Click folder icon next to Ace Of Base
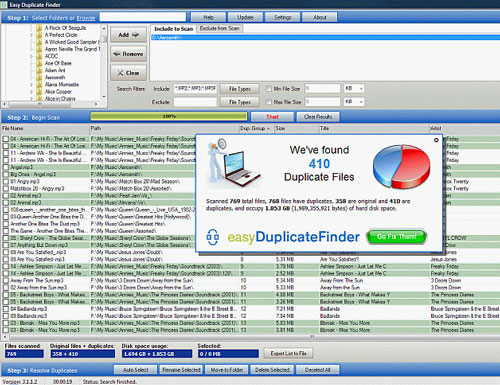Screen dimensions: 500x385 pos(39,63)
